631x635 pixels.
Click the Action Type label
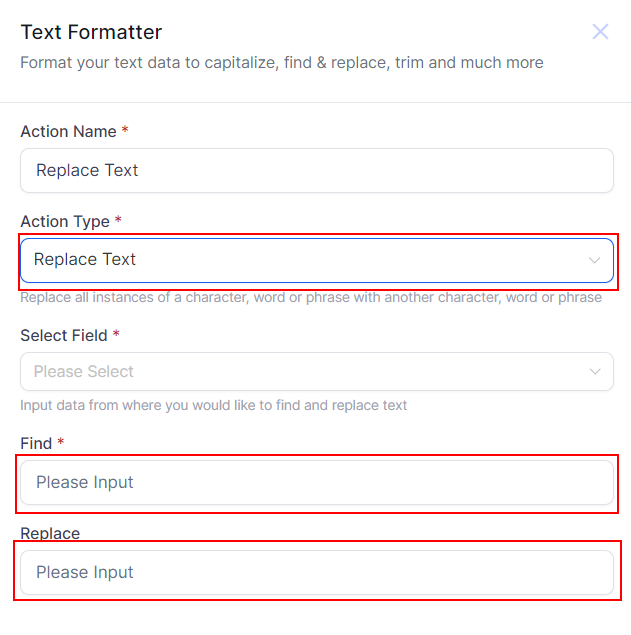[65, 222]
